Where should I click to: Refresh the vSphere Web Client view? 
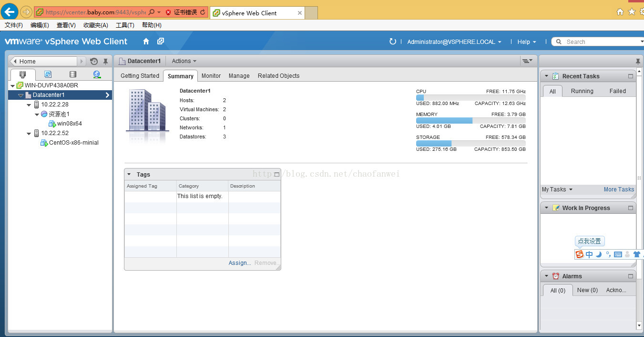393,42
